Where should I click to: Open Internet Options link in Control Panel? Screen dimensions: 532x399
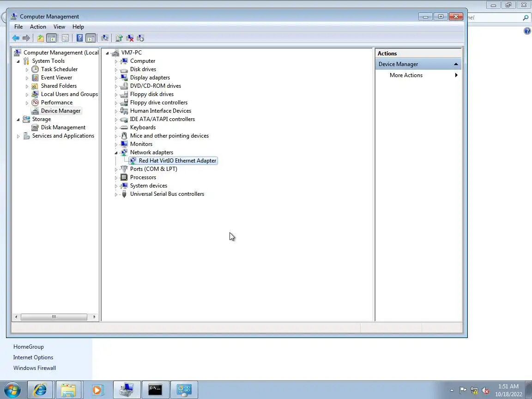point(33,357)
